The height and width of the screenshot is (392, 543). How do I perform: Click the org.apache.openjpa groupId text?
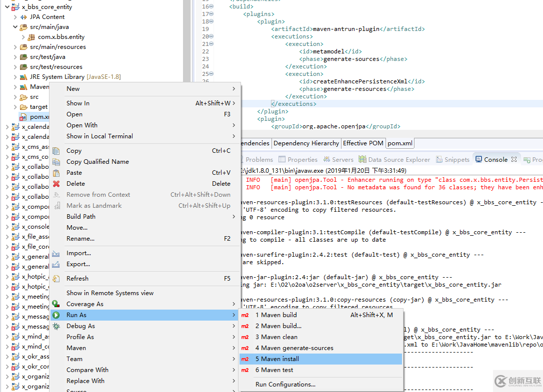click(334, 126)
